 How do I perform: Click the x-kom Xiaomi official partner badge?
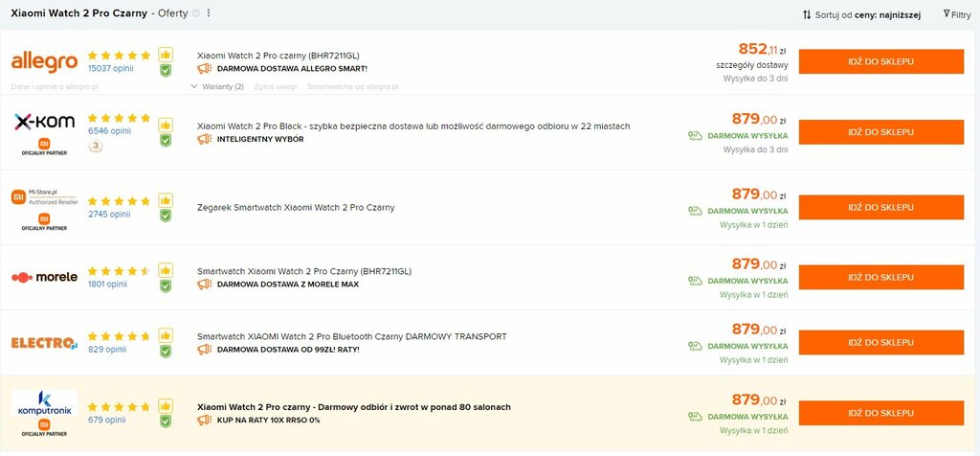pyautogui.click(x=44, y=147)
